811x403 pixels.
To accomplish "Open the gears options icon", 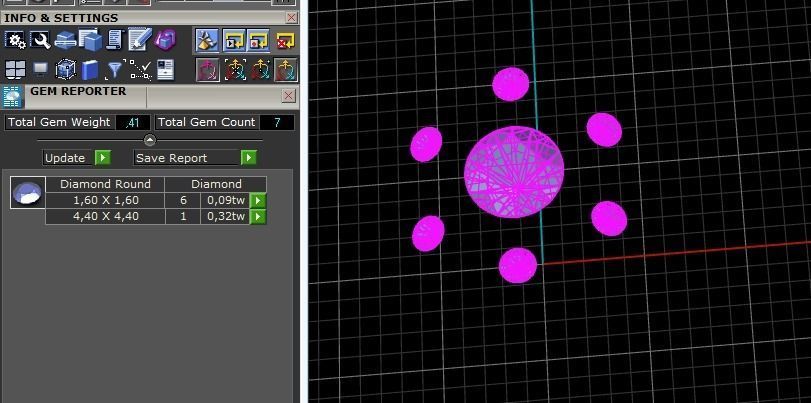I will 14,41.
